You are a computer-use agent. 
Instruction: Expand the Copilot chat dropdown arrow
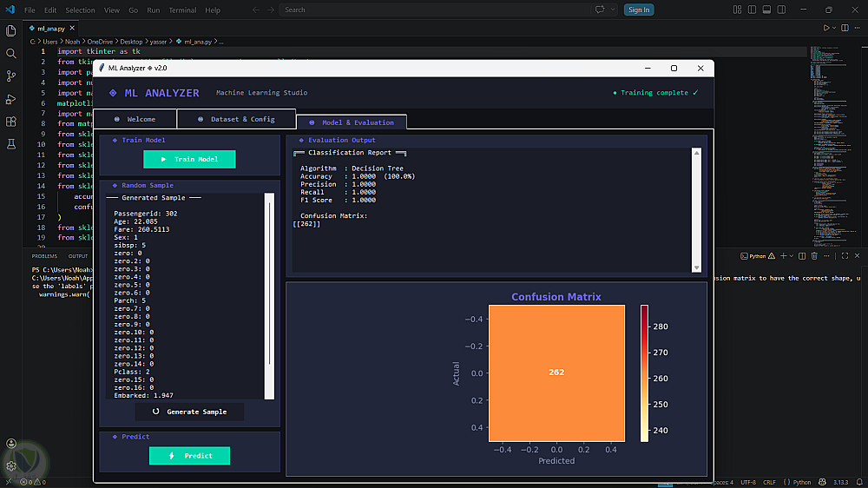click(614, 10)
